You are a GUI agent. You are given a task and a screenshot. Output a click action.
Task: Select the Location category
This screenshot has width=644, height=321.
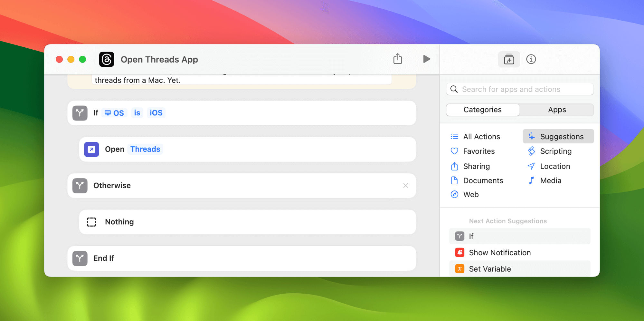point(549,166)
